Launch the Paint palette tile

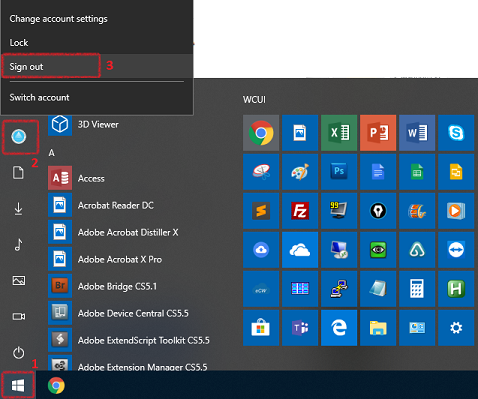[x=300, y=172]
